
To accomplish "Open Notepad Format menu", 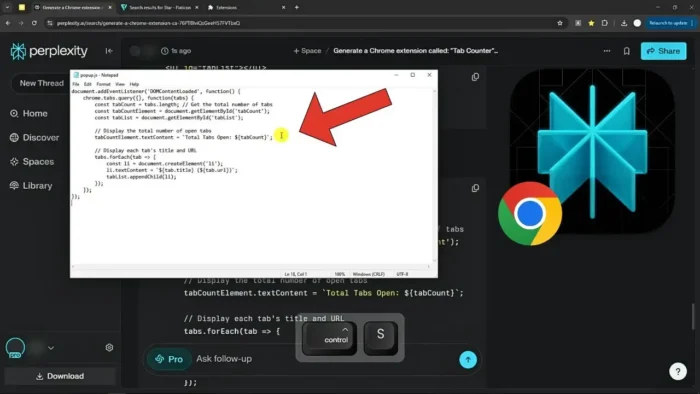I will (x=103, y=84).
